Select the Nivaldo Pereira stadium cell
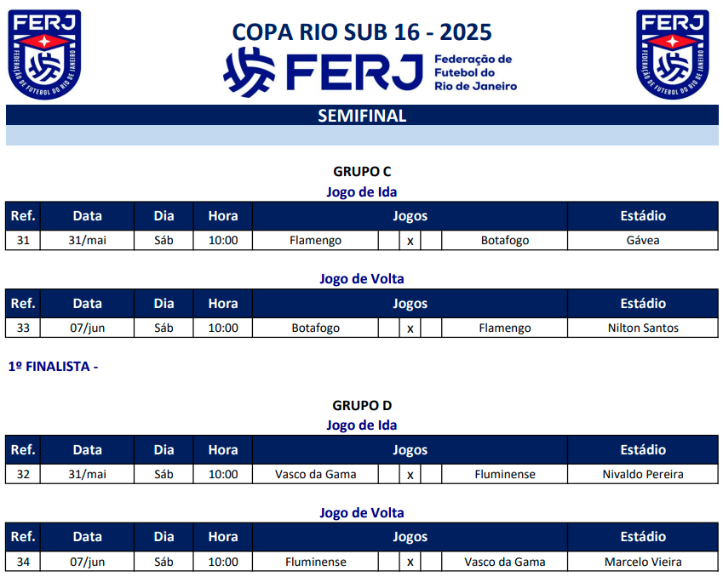 643,474
